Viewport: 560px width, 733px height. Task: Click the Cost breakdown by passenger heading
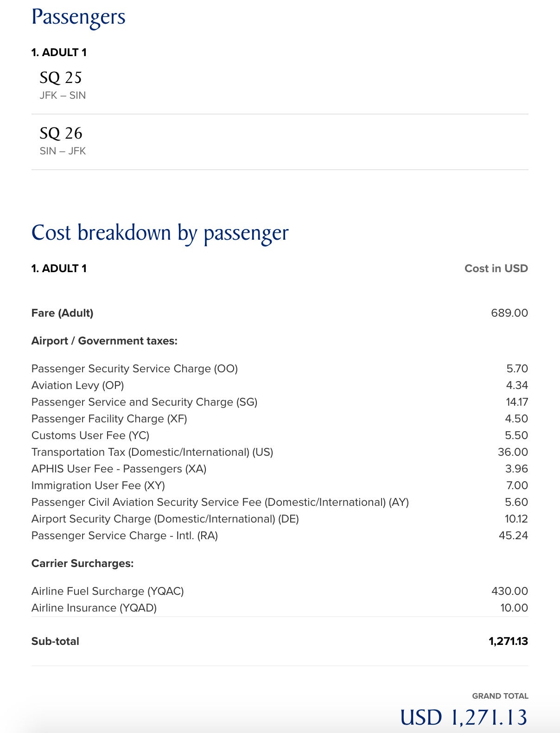tap(160, 233)
